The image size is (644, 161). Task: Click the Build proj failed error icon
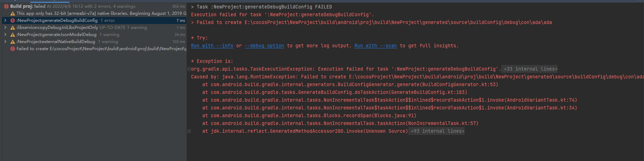click(6, 6)
